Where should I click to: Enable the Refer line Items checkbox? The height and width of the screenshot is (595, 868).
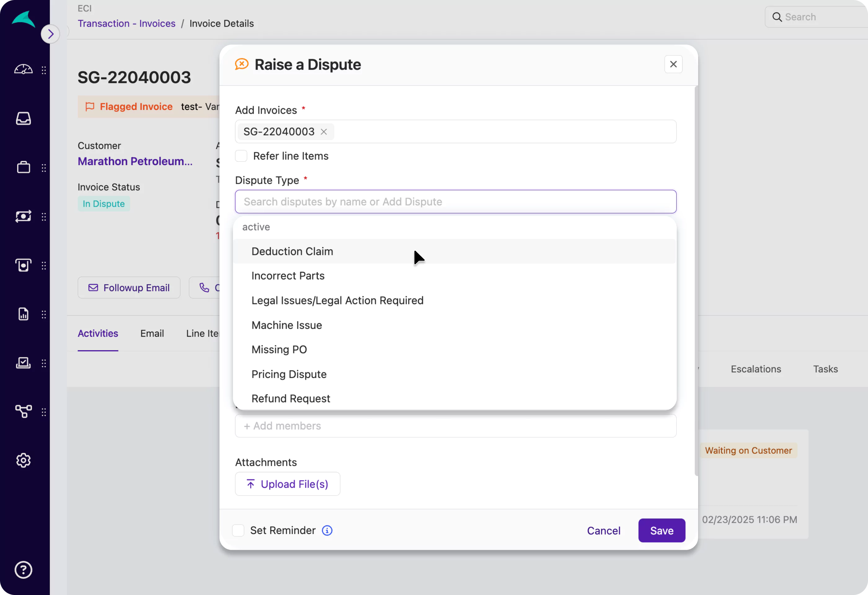click(241, 156)
